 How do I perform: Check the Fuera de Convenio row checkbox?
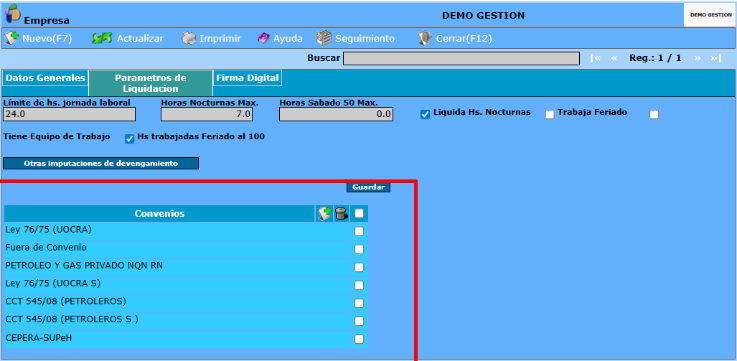click(359, 249)
